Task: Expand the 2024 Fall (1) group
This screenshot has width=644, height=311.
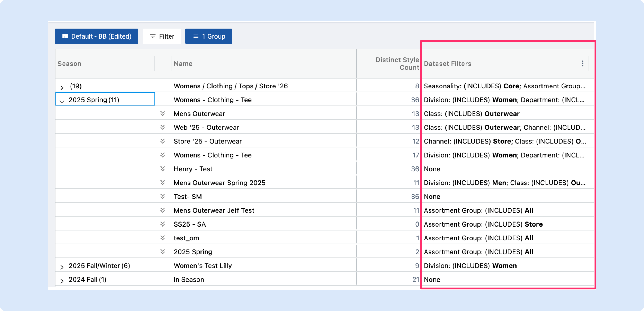Action: pyautogui.click(x=62, y=281)
